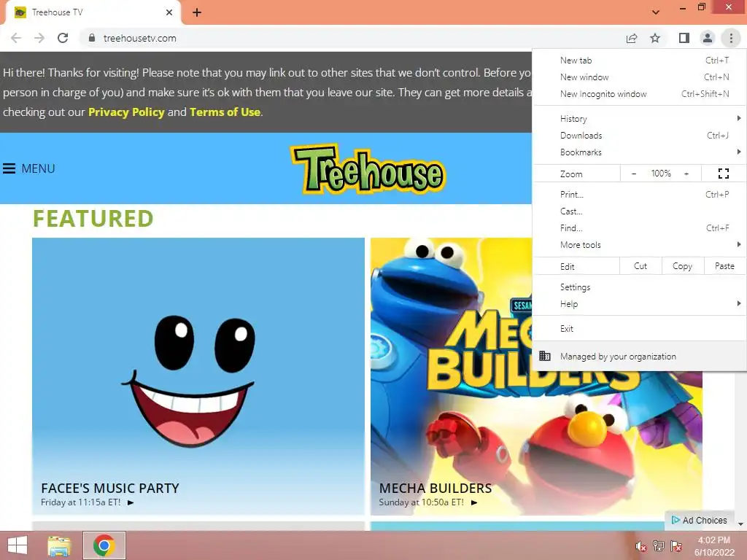
Task: Open Downloads from menu
Action: pyautogui.click(x=639, y=135)
